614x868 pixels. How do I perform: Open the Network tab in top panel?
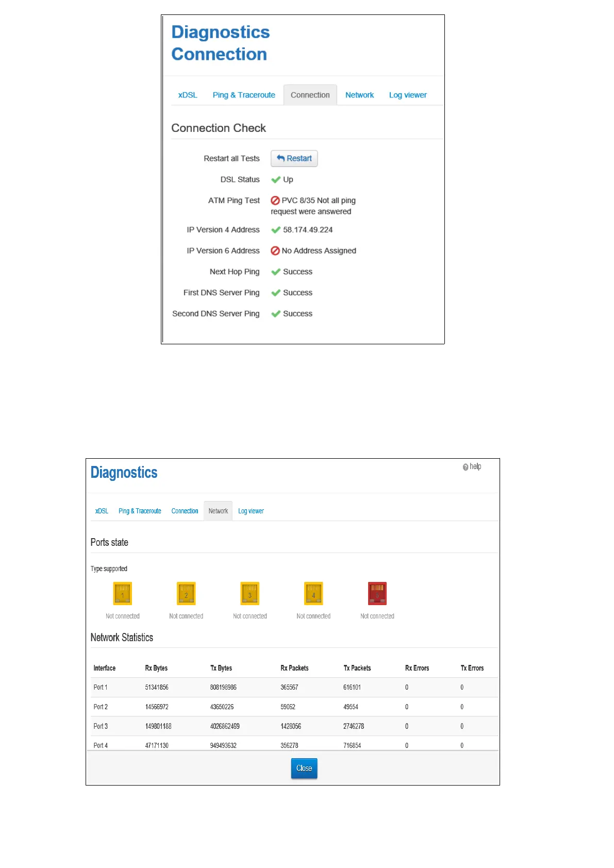tap(359, 95)
